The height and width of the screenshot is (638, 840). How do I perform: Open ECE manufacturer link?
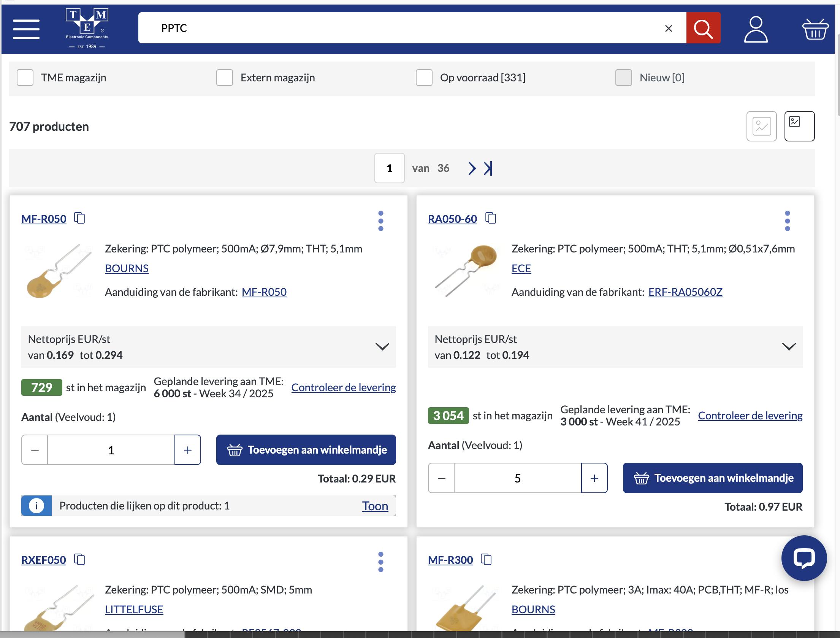click(521, 268)
